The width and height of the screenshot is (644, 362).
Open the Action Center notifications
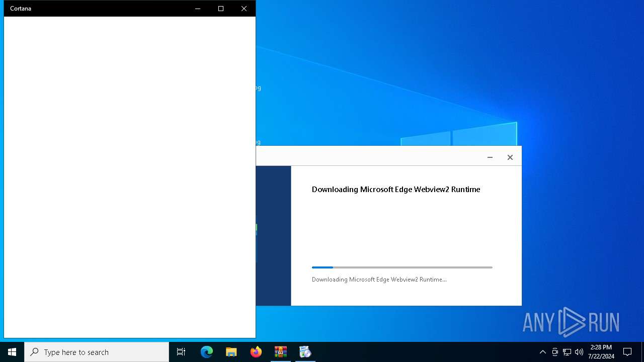pos(627,352)
